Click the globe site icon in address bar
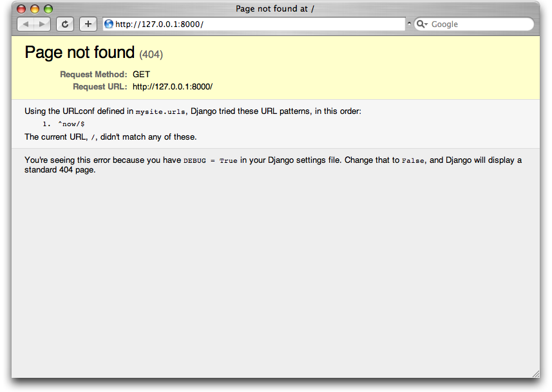 (x=109, y=24)
